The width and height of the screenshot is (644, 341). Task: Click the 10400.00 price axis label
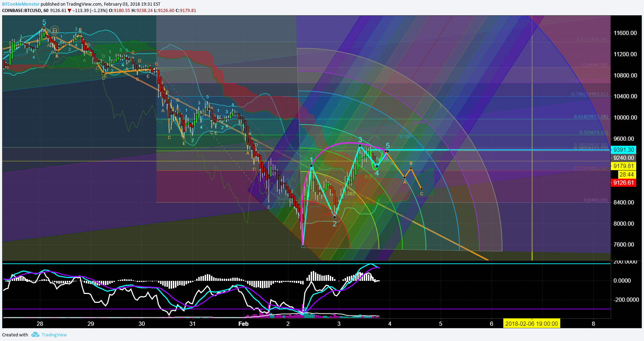click(625, 96)
